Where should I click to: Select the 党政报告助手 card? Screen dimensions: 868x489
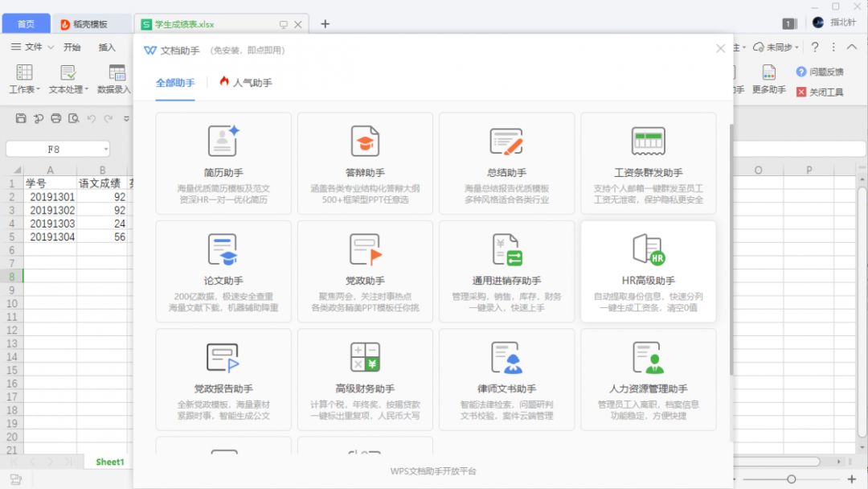pos(223,380)
